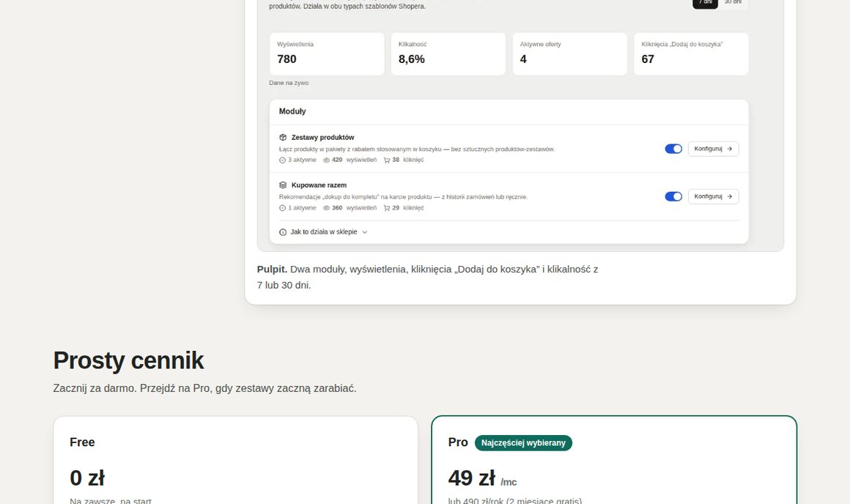The width and height of the screenshot is (850, 504).
Task: Click the caption beginning Pulpit. Dwa moduły
Action: [x=427, y=277]
